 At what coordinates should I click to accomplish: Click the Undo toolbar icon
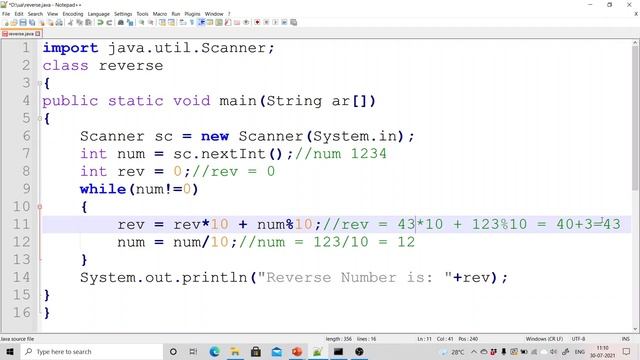click(100, 23)
